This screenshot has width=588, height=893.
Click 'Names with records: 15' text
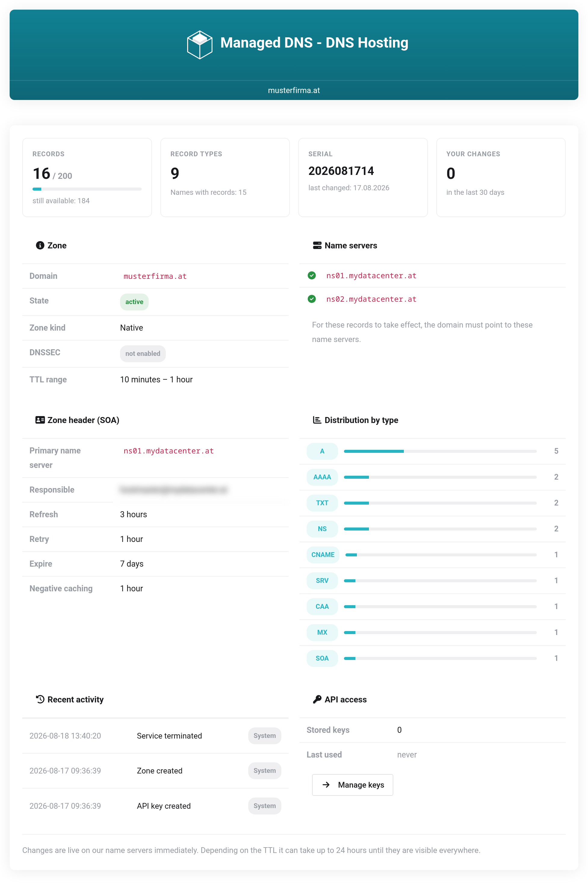click(x=209, y=192)
